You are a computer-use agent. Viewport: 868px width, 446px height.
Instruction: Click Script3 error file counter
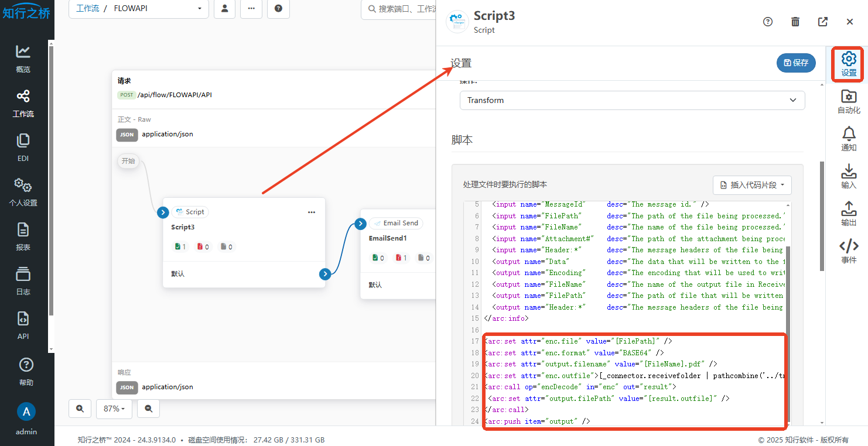[x=203, y=247]
